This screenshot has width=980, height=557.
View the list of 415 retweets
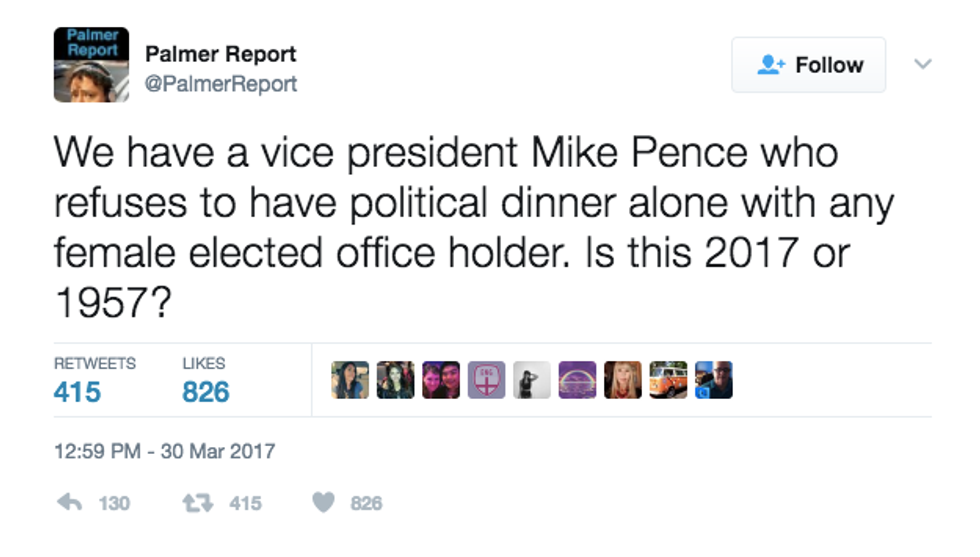[78, 381]
